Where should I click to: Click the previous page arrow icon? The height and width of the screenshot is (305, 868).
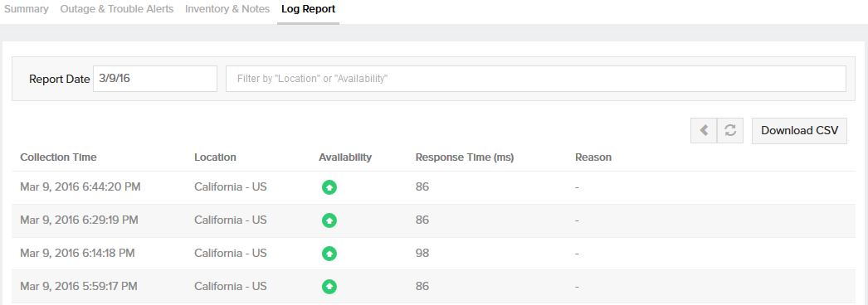point(704,130)
